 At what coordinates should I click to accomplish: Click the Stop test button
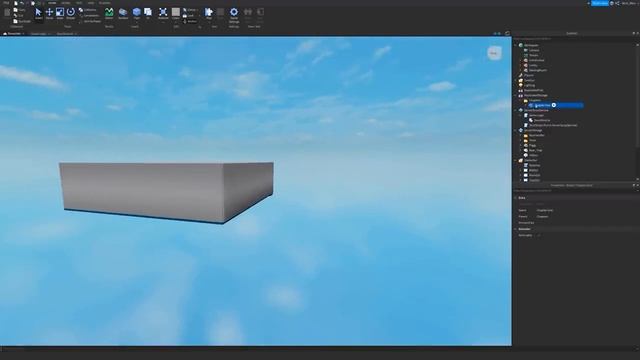tap(220, 13)
